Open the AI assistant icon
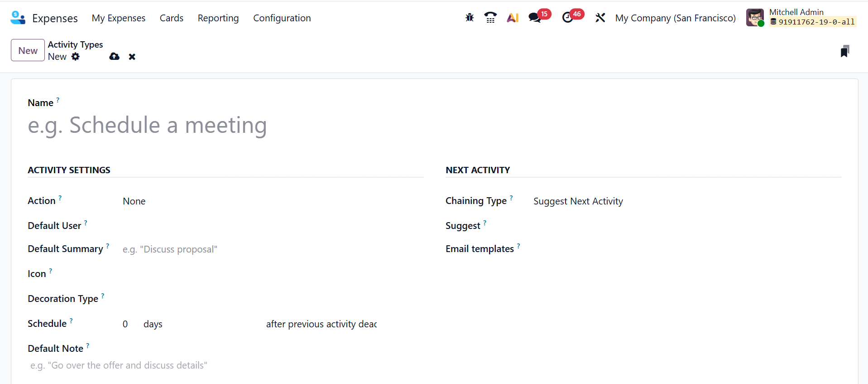The height and width of the screenshot is (384, 868). (x=513, y=18)
